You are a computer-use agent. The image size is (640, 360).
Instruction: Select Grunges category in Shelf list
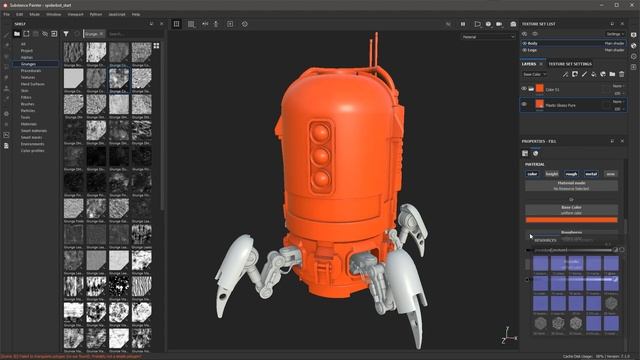tap(36, 64)
